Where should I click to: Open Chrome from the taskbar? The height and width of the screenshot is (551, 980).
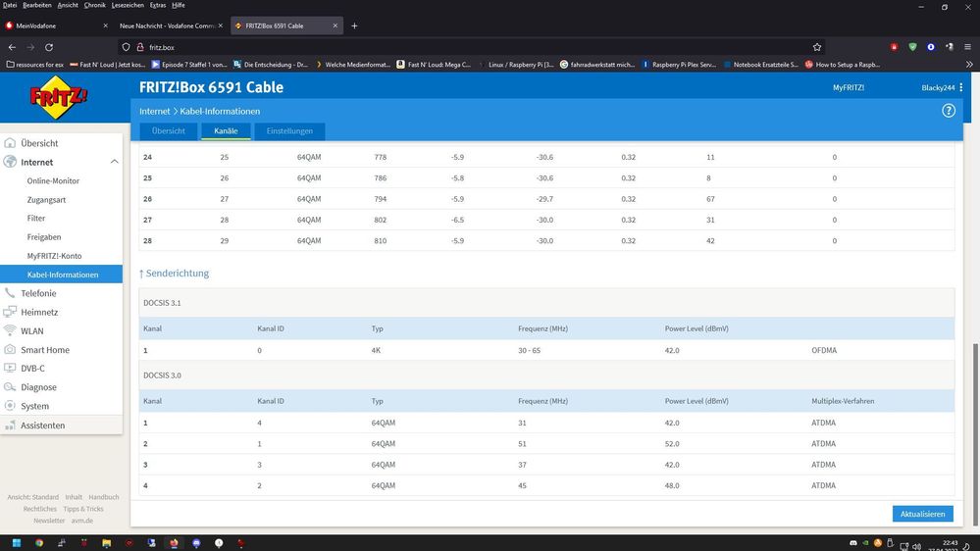pyautogui.click(x=39, y=543)
